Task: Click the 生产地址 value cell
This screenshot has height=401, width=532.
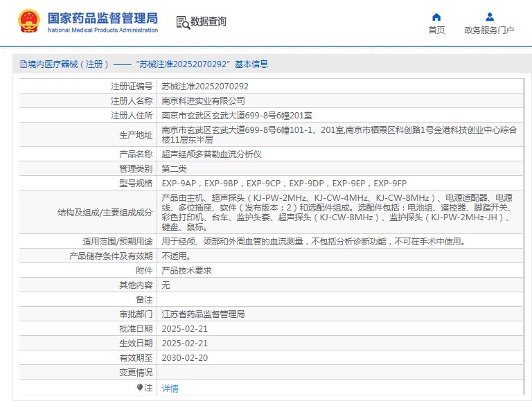Action: click(x=339, y=134)
